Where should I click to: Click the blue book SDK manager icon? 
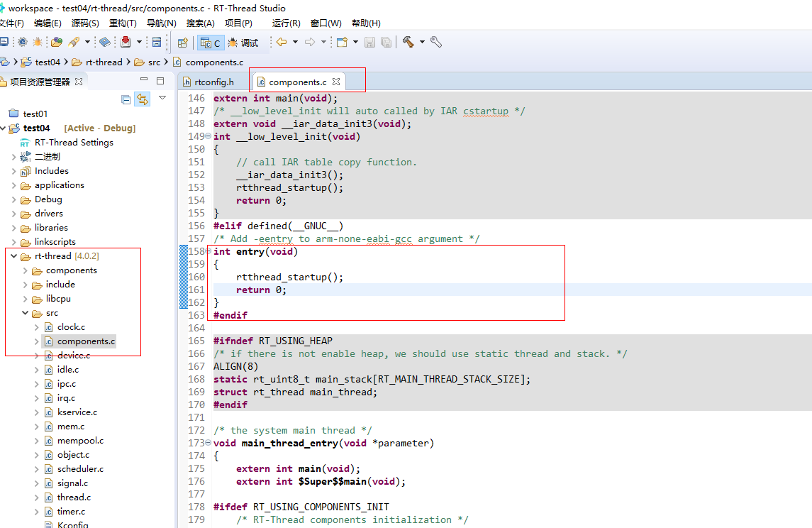click(x=105, y=42)
